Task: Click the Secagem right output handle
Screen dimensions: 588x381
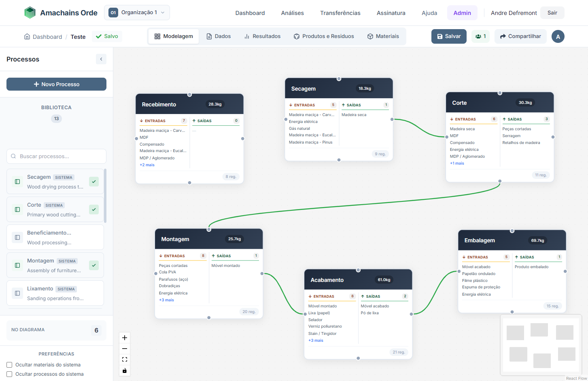Action: [392, 119]
